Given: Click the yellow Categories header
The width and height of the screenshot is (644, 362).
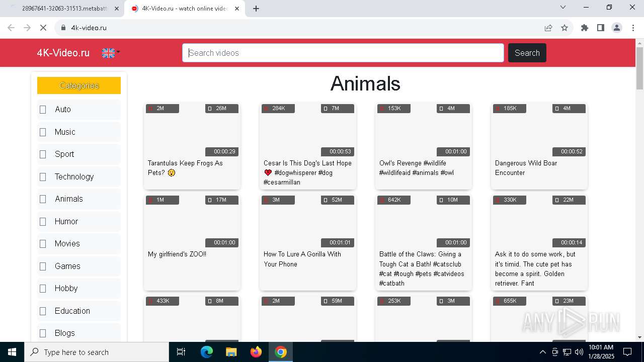Looking at the screenshot, I should (79, 85).
